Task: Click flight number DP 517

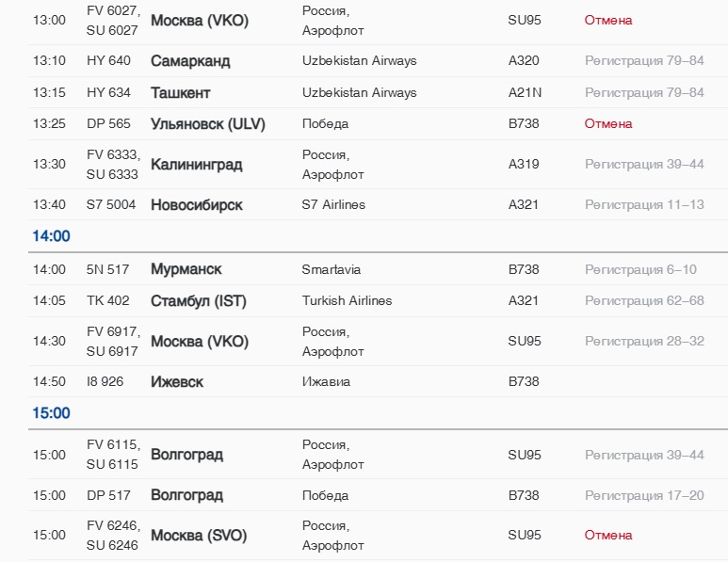Action: 108,495
